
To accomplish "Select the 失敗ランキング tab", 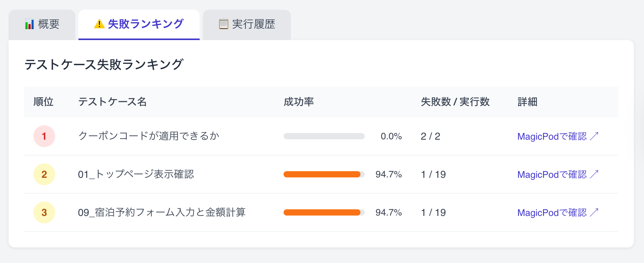I will click(139, 25).
